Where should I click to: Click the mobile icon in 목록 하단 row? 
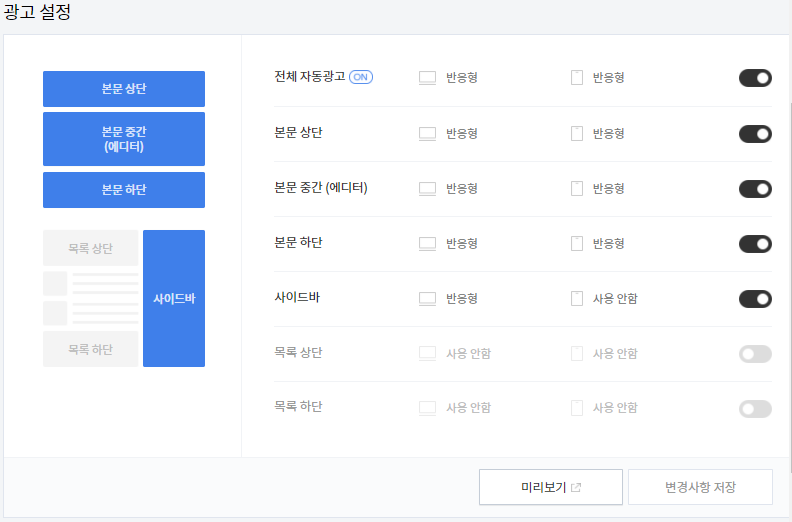[x=577, y=408]
